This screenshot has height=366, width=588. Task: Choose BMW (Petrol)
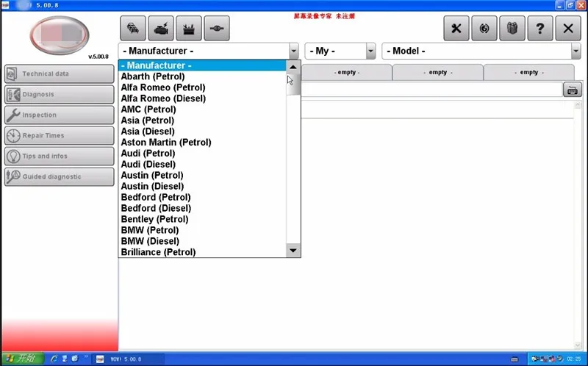(203, 230)
